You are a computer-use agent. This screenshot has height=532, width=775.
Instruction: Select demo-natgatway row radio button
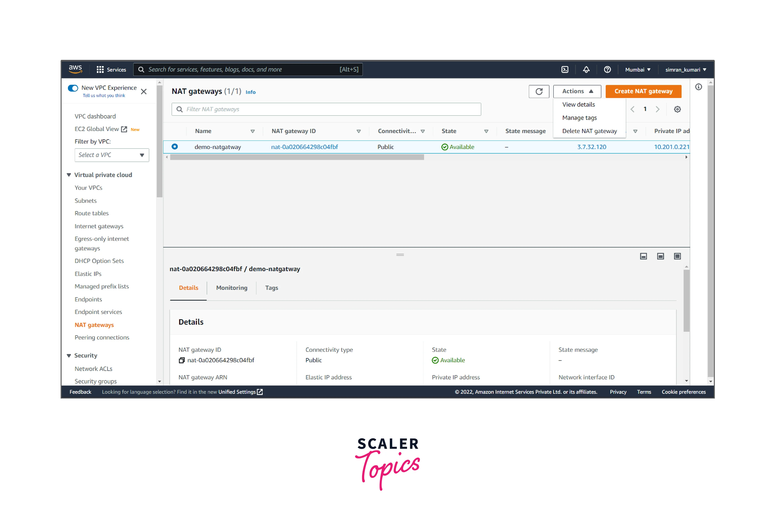pyautogui.click(x=174, y=147)
